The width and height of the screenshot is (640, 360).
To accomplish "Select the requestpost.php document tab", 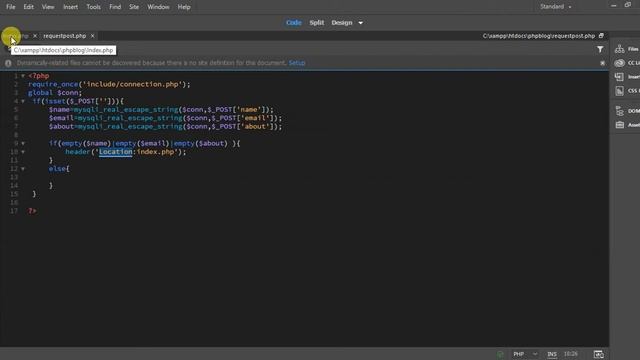I will coord(64,36).
